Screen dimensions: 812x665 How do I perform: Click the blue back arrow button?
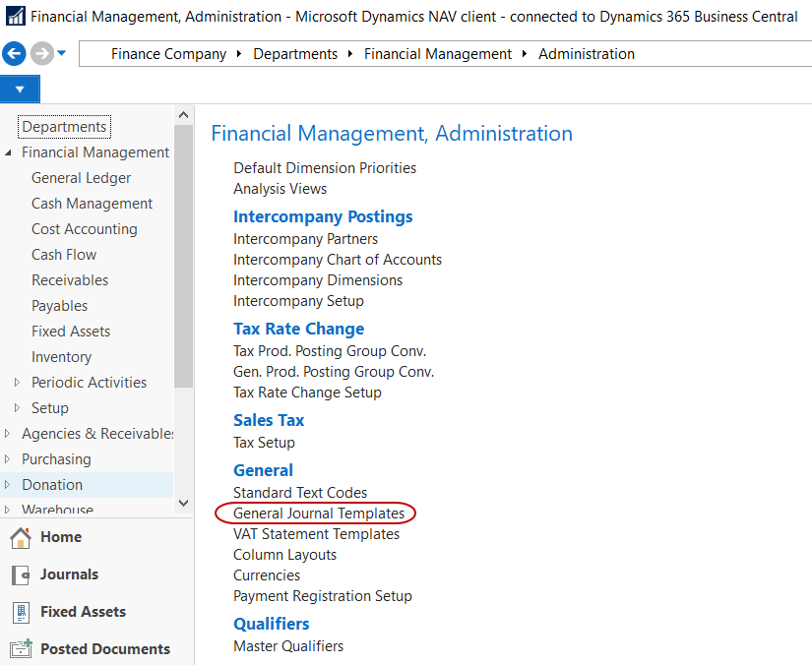click(x=14, y=54)
